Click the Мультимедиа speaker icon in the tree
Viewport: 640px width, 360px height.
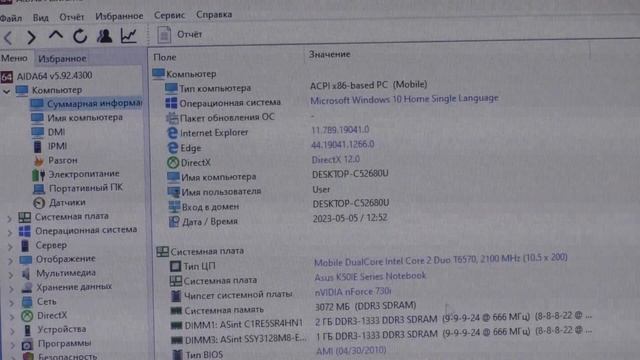click(26, 273)
